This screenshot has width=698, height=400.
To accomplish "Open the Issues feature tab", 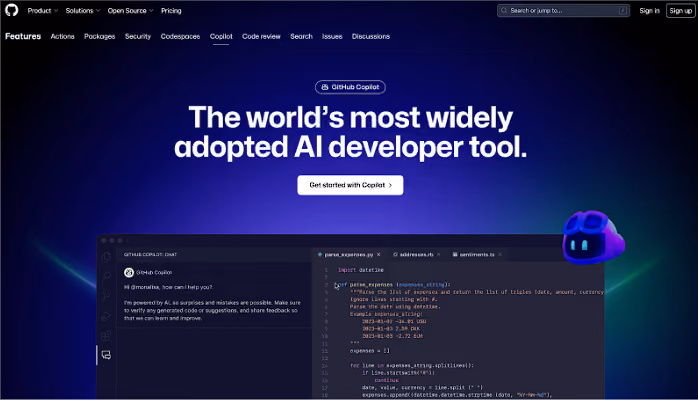I will pos(332,36).
